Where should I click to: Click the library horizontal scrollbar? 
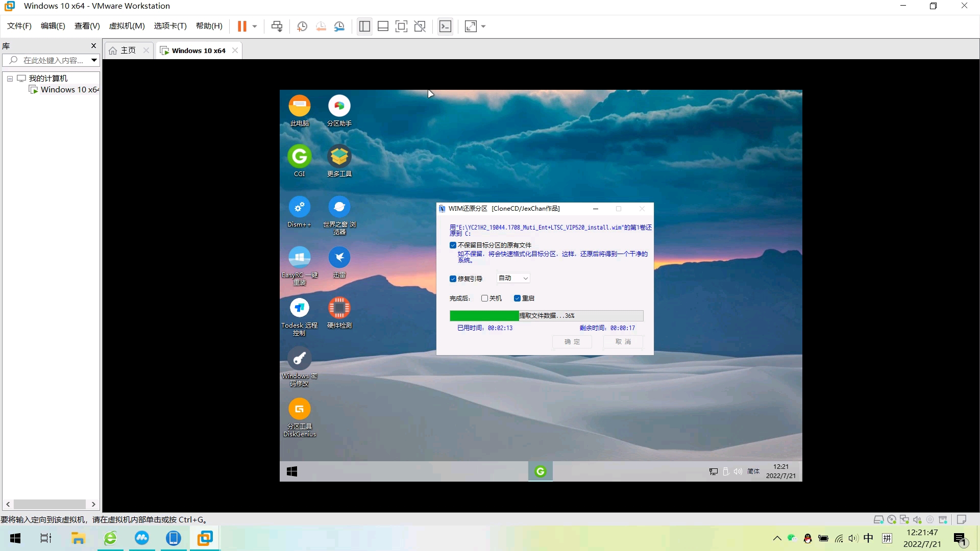pyautogui.click(x=49, y=504)
